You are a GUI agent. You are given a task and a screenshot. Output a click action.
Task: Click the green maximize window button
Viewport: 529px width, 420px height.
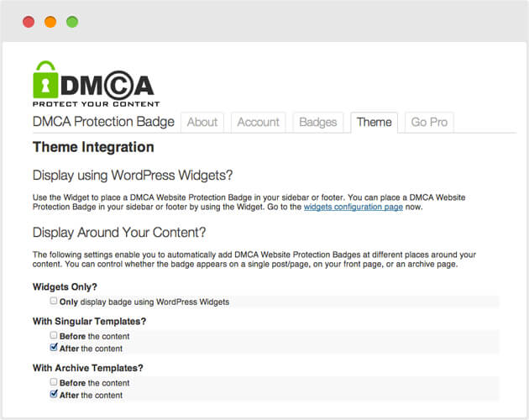click(x=72, y=22)
